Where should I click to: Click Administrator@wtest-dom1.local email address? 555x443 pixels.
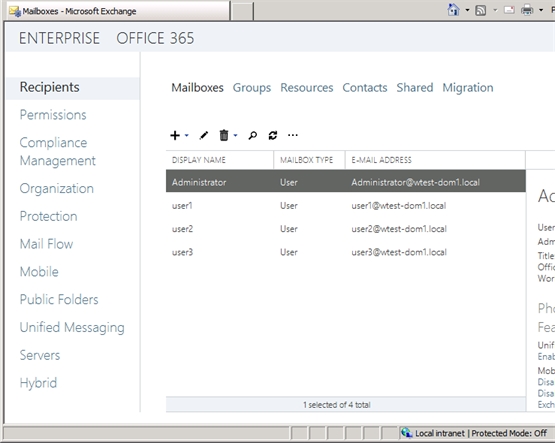tap(416, 183)
